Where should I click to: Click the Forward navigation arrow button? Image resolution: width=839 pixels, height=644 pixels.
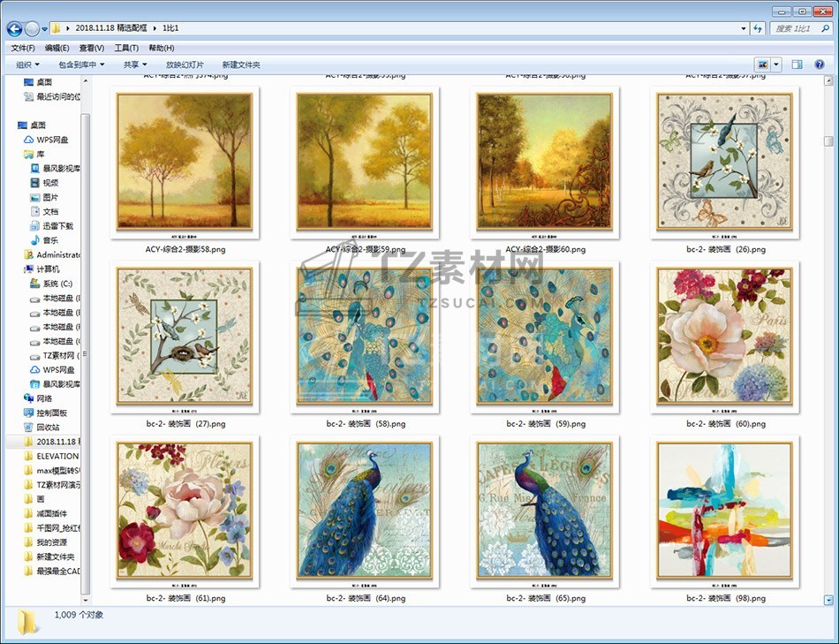pos(32,28)
